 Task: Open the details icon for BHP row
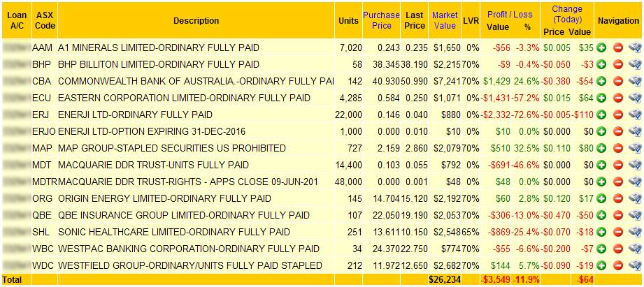pyautogui.click(x=634, y=64)
